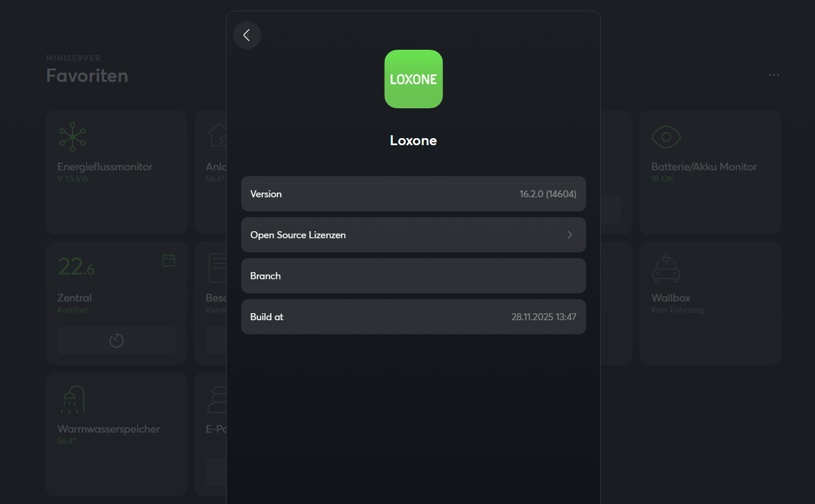Click the MINISERVER label above Favoriten
This screenshot has height=504, width=815.
tap(74, 58)
